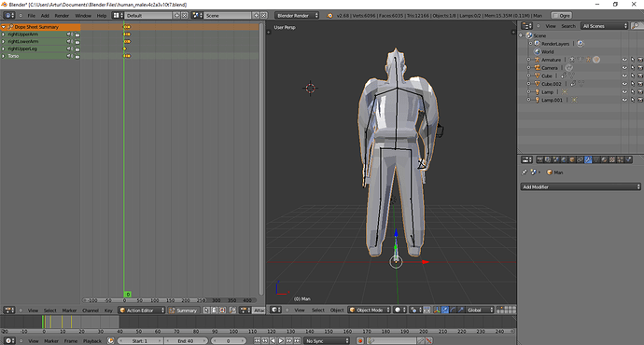Click the Armature object icon in outliner

point(537,60)
